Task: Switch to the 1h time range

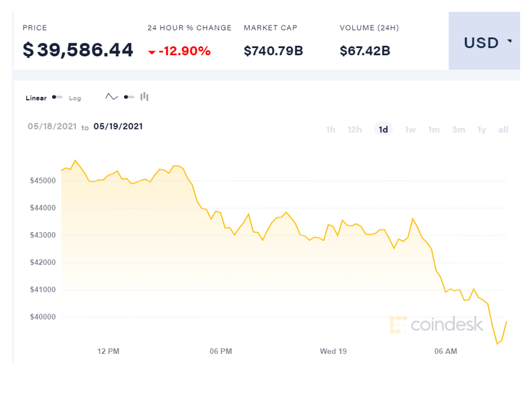Action: [x=330, y=129]
